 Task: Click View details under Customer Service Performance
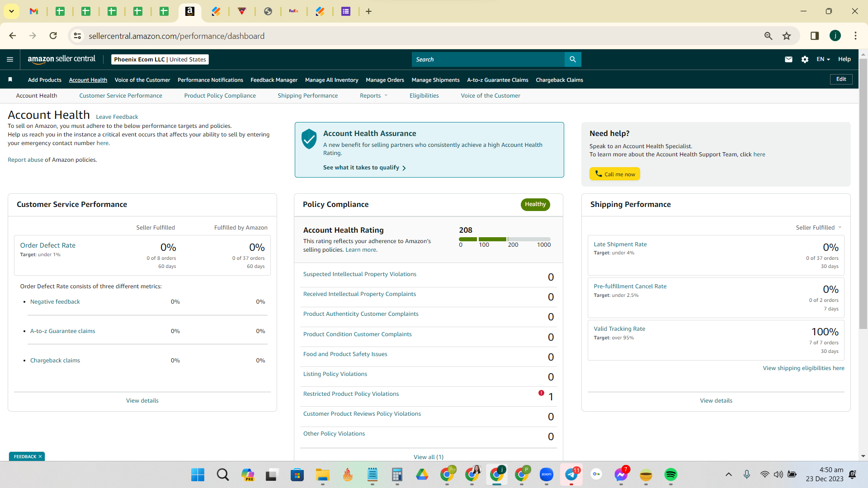click(x=142, y=400)
